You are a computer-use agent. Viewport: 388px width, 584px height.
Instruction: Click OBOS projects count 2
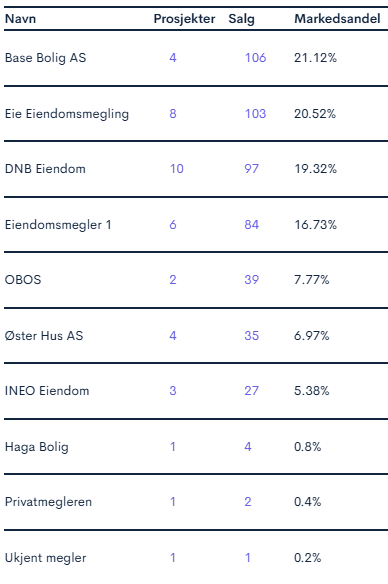click(x=173, y=280)
